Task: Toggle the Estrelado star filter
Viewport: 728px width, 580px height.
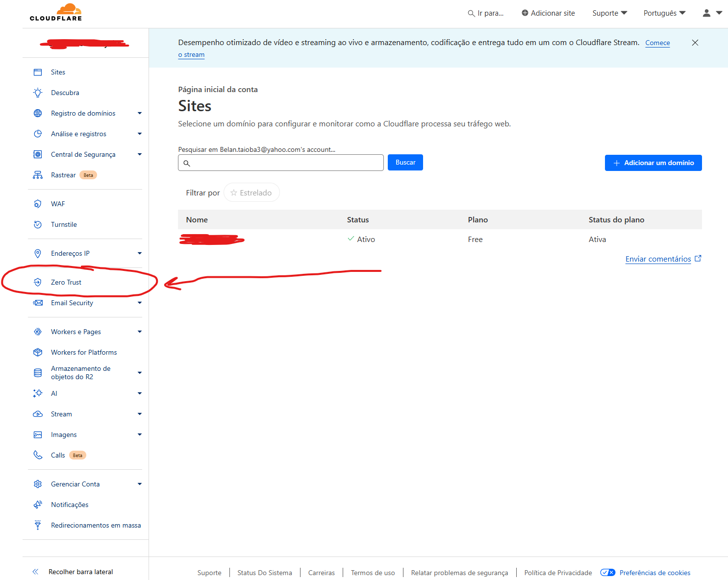Action: (x=251, y=193)
